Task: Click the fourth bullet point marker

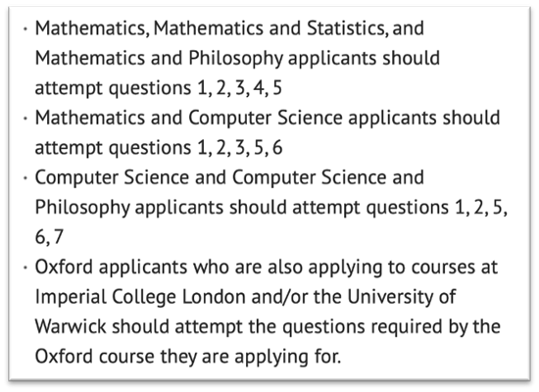Action: point(25,268)
